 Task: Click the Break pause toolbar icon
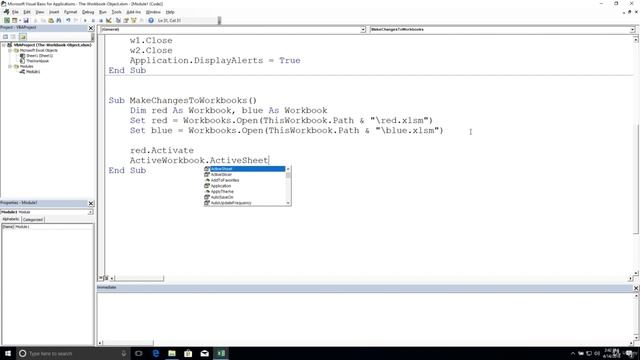[93, 20]
